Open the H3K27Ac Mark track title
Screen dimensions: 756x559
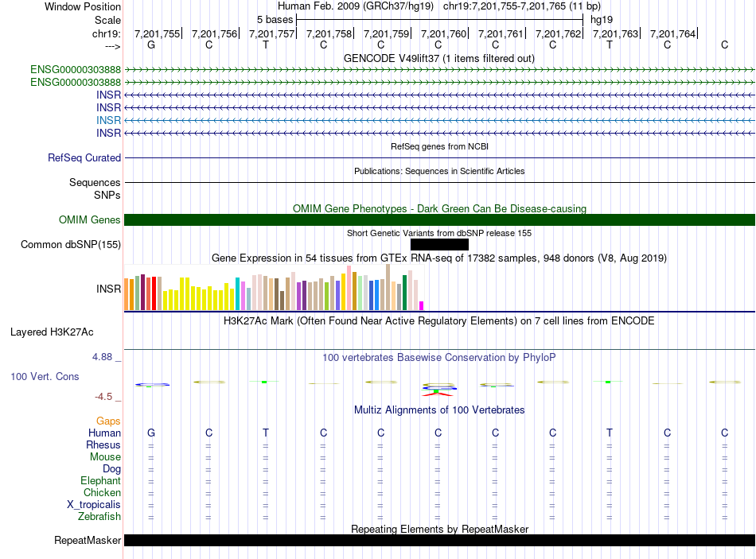point(439,321)
